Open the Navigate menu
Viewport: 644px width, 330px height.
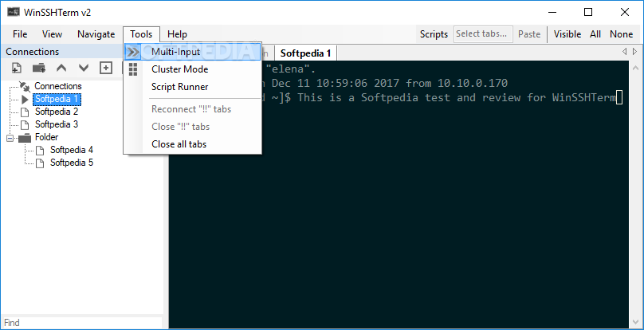[x=96, y=34]
